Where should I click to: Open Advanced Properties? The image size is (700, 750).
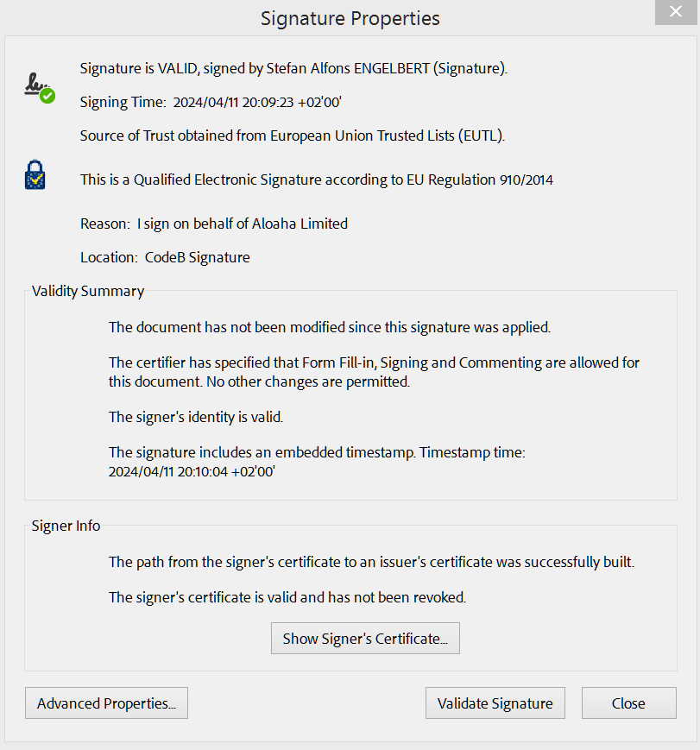click(x=106, y=703)
